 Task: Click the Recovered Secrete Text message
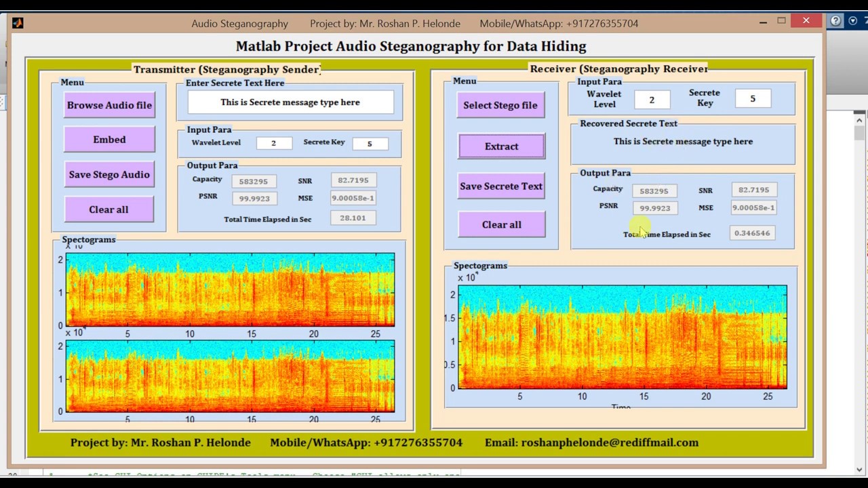pyautogui.click(x=683, y=142)
